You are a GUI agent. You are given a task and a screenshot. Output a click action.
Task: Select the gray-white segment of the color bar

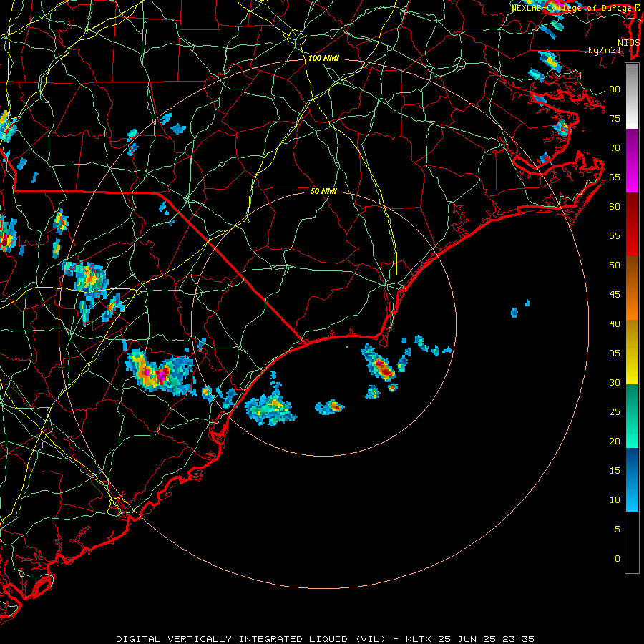tap(632, 96)
